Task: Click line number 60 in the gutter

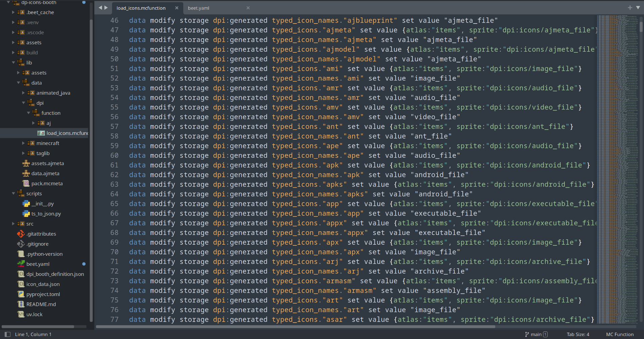Action: click(114, 156)
